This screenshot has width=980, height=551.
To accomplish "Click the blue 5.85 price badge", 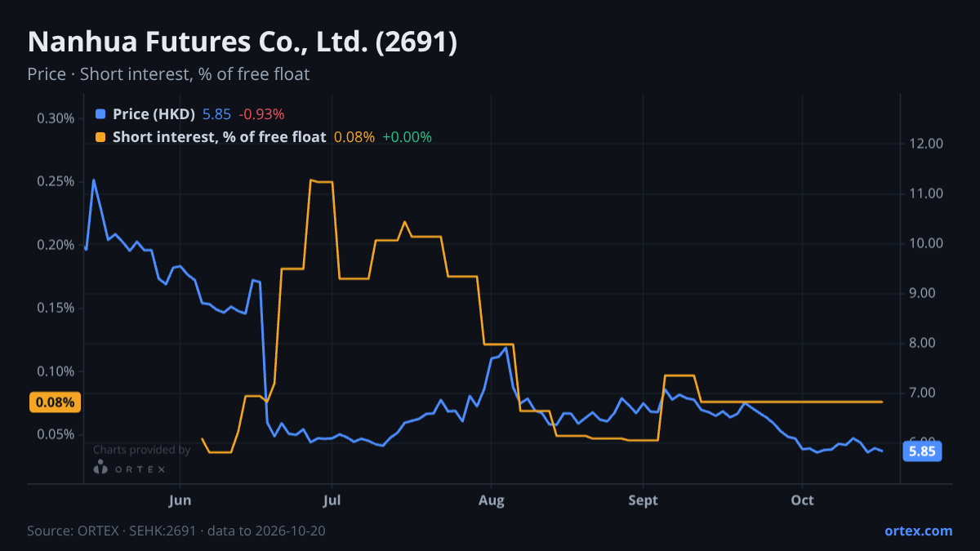I will [922, 451].
